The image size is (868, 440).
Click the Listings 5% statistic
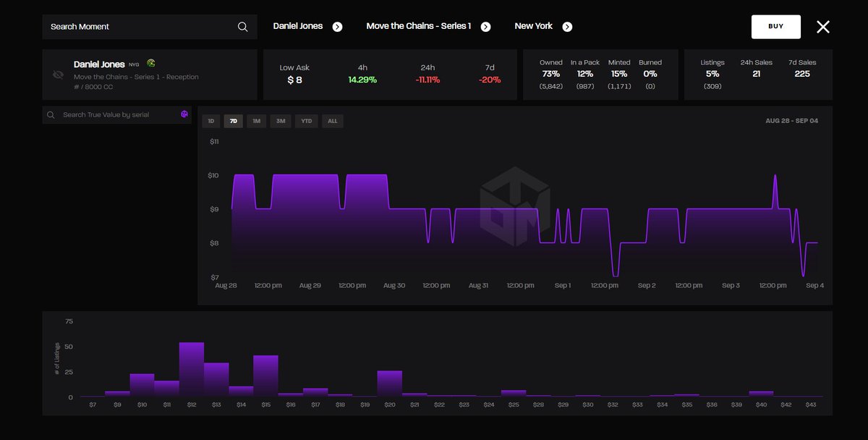click(x=712, y=74)
